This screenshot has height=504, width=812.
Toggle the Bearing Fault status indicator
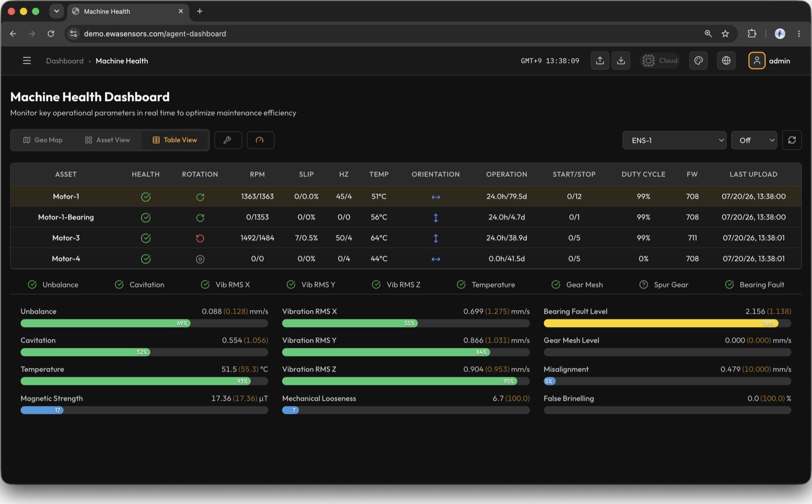[x=755, y=285]
